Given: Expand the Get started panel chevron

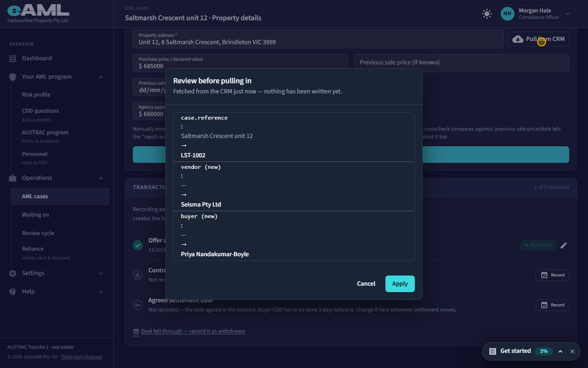Looking at the screenshot, I should pyautogui.click(x=560, y=351).
